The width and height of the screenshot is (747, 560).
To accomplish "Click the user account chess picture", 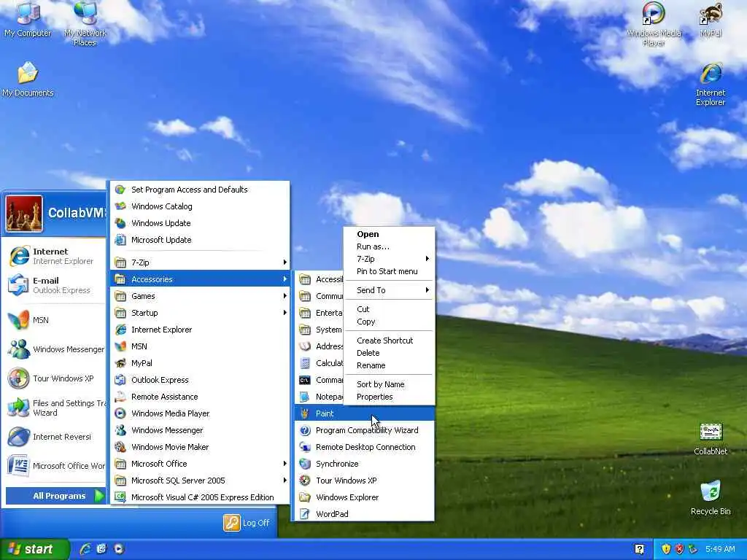I will 24,214.
